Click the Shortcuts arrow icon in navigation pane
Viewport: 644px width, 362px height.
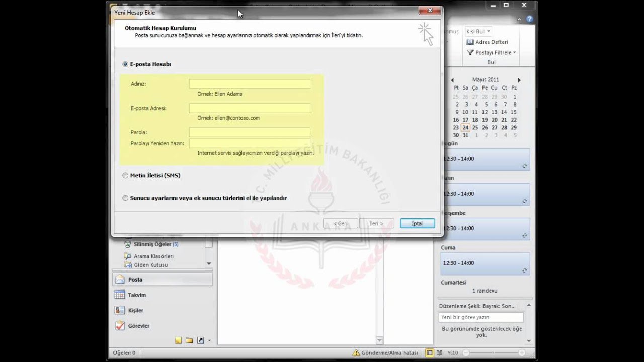[x=201, y=340]
